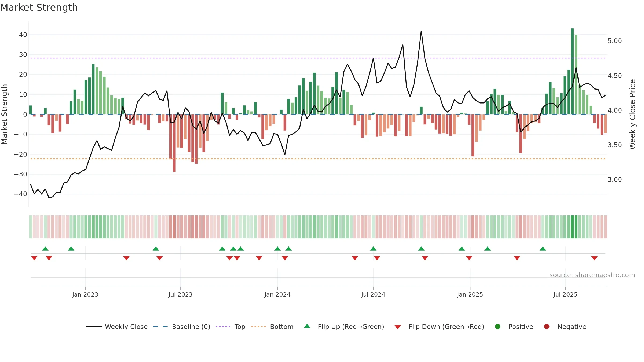Image resolution: width=644 pixels, height=362 pixels.
Task: Click the Market Strength chart title
Action: [x=39, y=8]
